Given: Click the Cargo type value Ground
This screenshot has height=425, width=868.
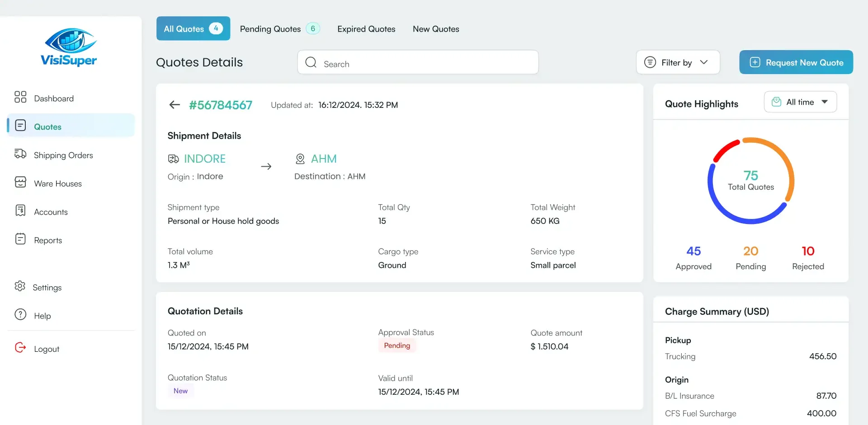Looking at the screenshot, I should tap(392, 265).
